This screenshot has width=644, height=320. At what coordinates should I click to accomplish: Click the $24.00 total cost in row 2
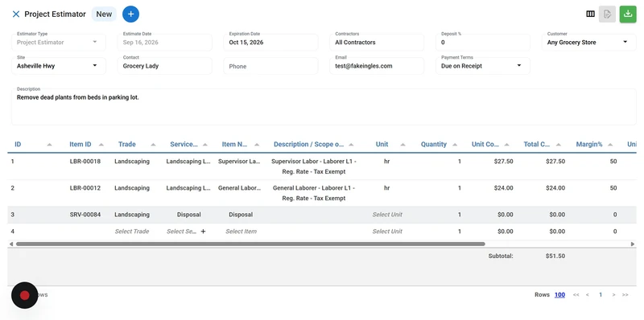[555, 188]
